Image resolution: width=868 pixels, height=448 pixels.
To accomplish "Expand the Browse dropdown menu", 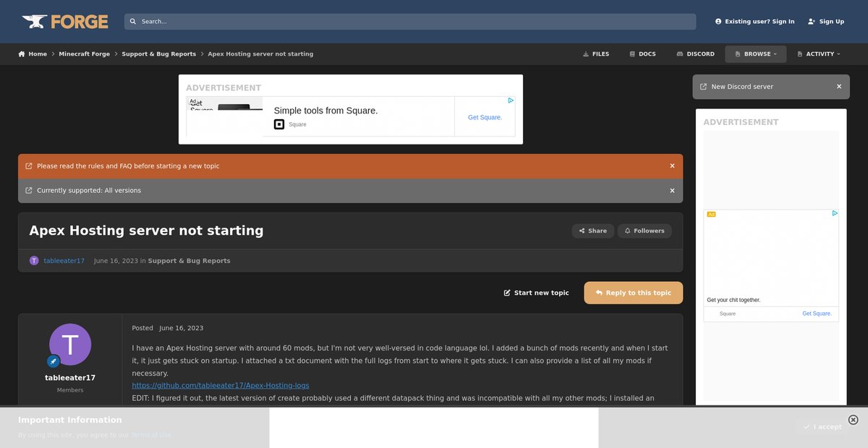I will (756, 54).
